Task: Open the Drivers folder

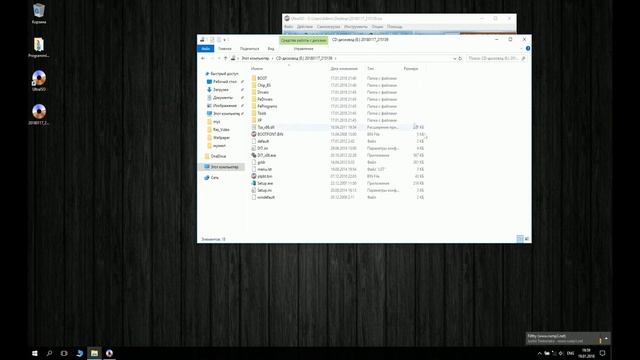Action: click(263, 92)
